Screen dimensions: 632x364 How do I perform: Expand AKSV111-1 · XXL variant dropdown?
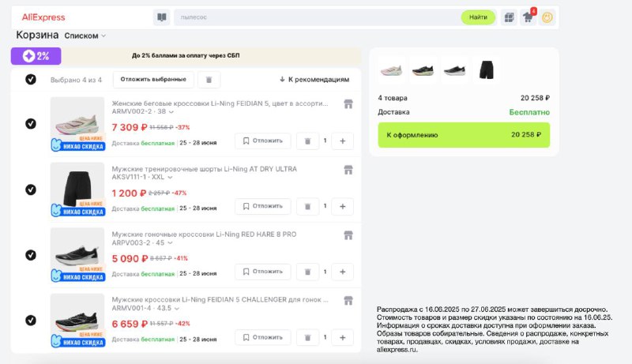142,177
